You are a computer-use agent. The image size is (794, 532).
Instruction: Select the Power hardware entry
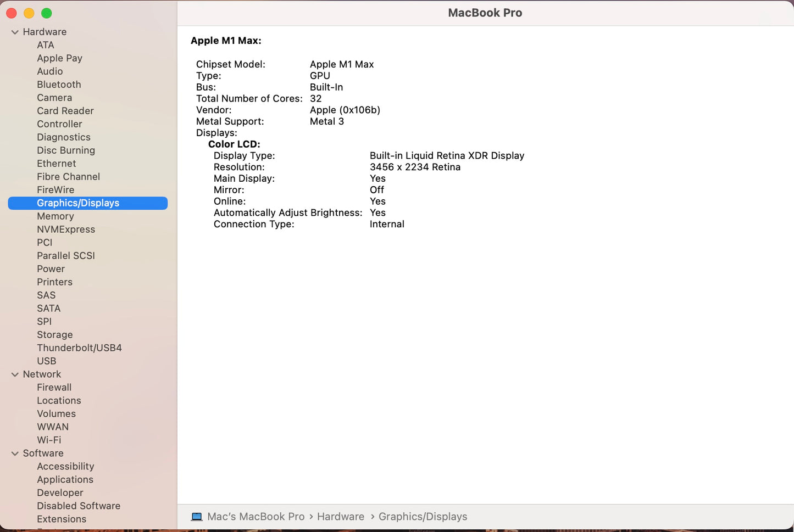51,269
